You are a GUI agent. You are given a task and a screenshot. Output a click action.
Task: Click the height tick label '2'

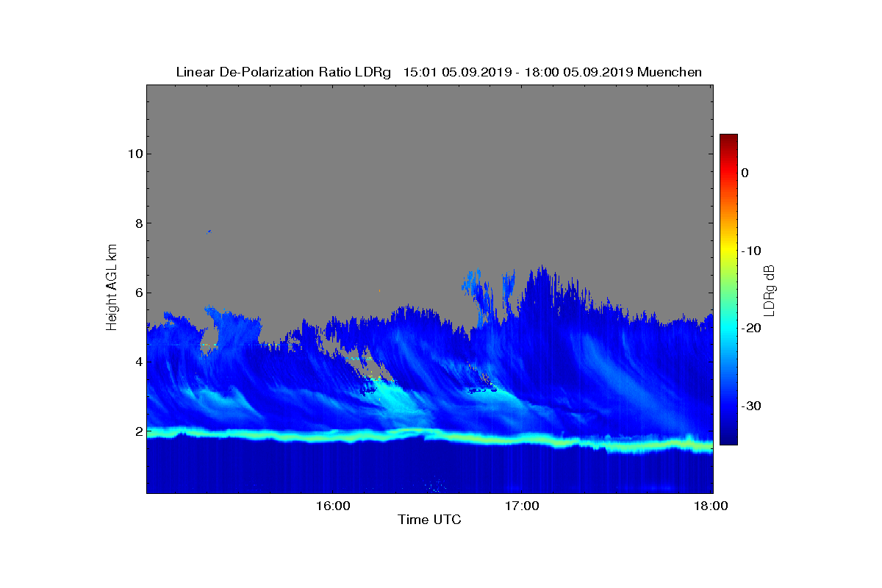(x=138, y=431)
